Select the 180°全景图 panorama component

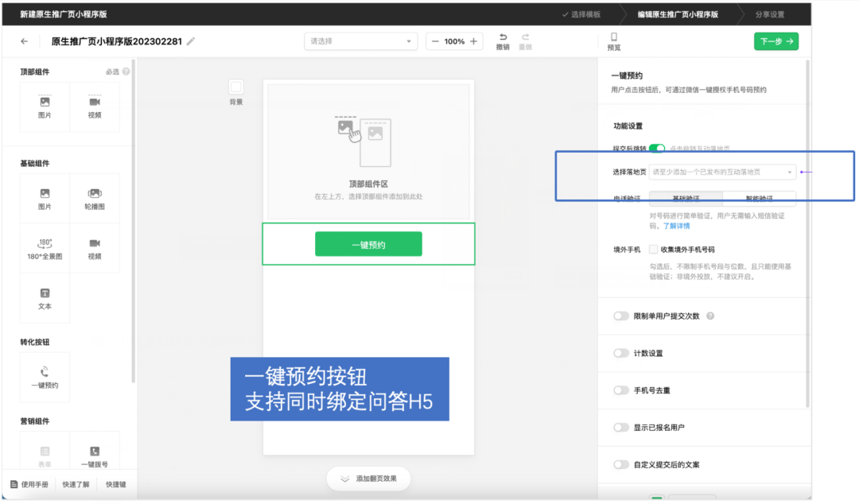click(44, 247)
